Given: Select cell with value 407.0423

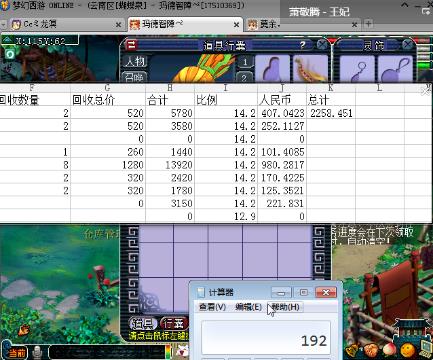Looking at the screenshot, I should click(282, 113).
